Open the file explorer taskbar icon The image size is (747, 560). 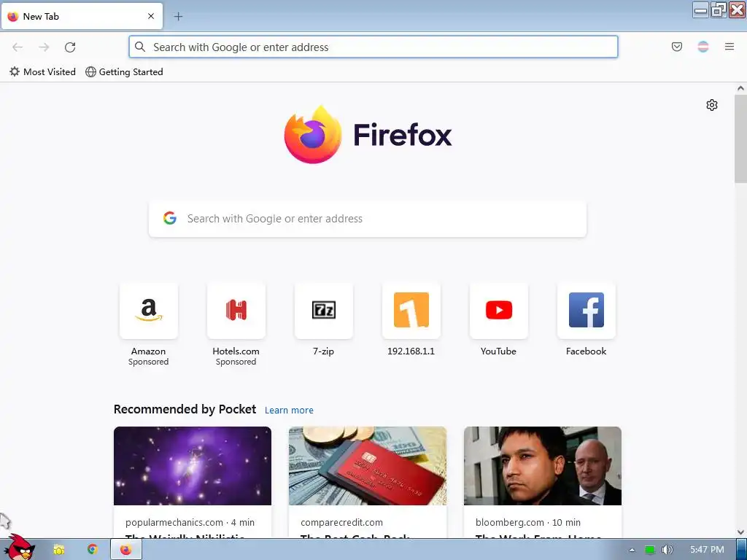click(59, 550)
